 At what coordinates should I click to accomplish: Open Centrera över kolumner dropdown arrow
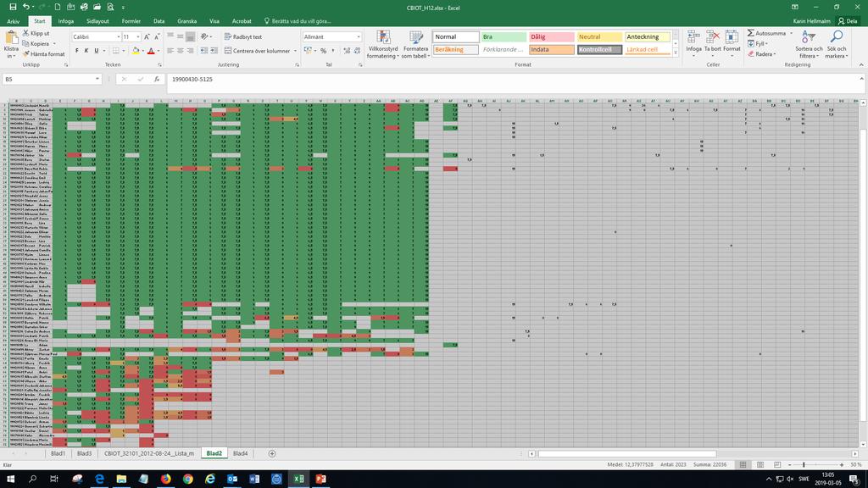[295, 51]
